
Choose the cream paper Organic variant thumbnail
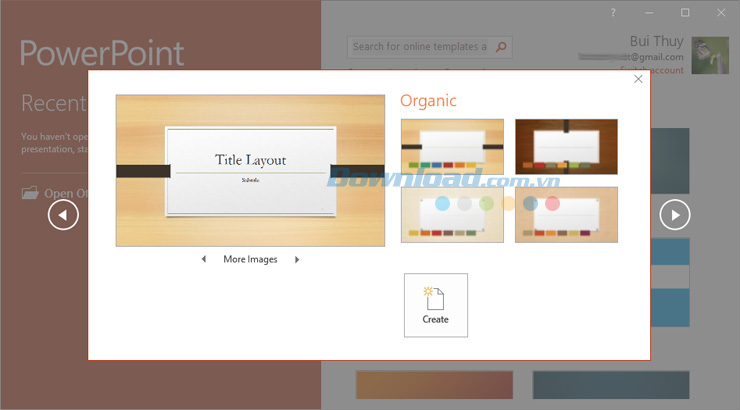tap(452, 215)
